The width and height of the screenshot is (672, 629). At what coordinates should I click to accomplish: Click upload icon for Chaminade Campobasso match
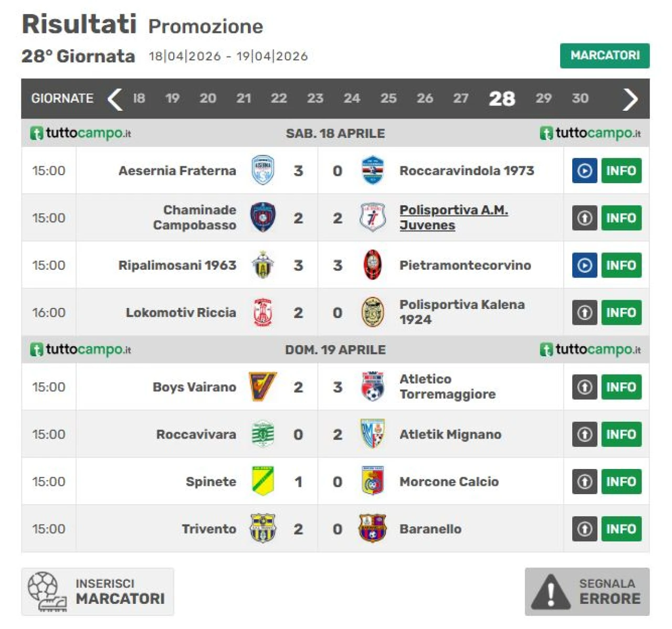(584, 218)
